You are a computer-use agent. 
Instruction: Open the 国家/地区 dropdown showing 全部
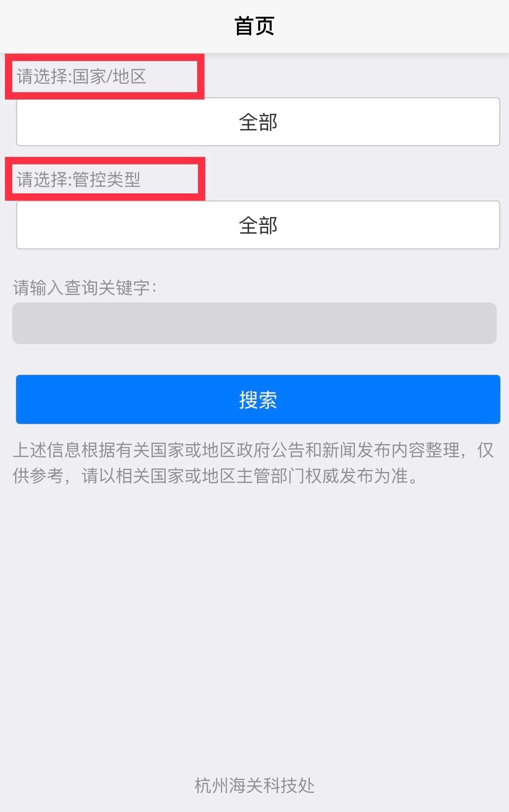258,122
